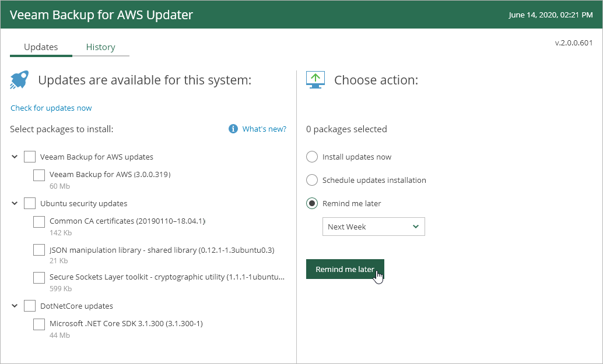
Task: Click the Check for updates now link
Action: 51,108
